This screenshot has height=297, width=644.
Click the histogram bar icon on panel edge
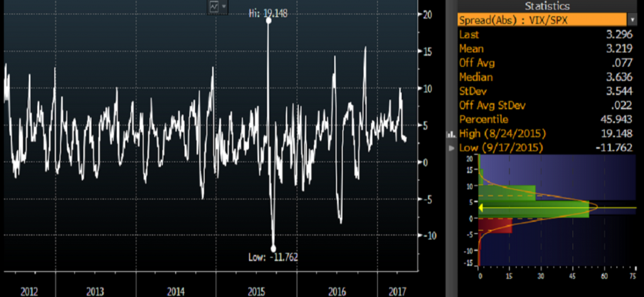[x=450, y=134]
